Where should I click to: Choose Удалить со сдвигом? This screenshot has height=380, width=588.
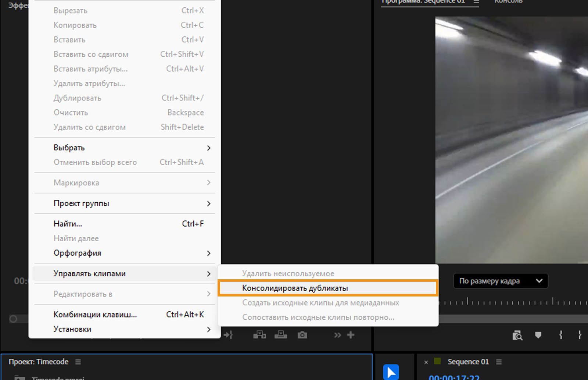click(x=125, y=127)
